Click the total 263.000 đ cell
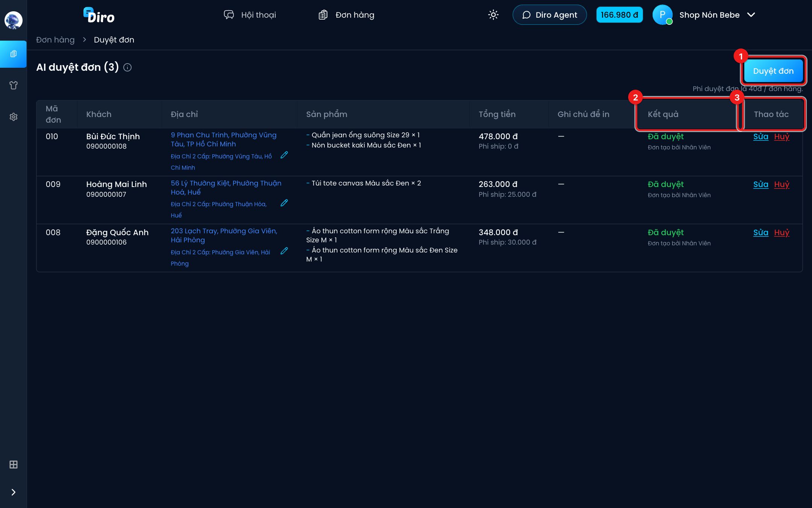This screenshot has height=508, width=812. [498, 184]
